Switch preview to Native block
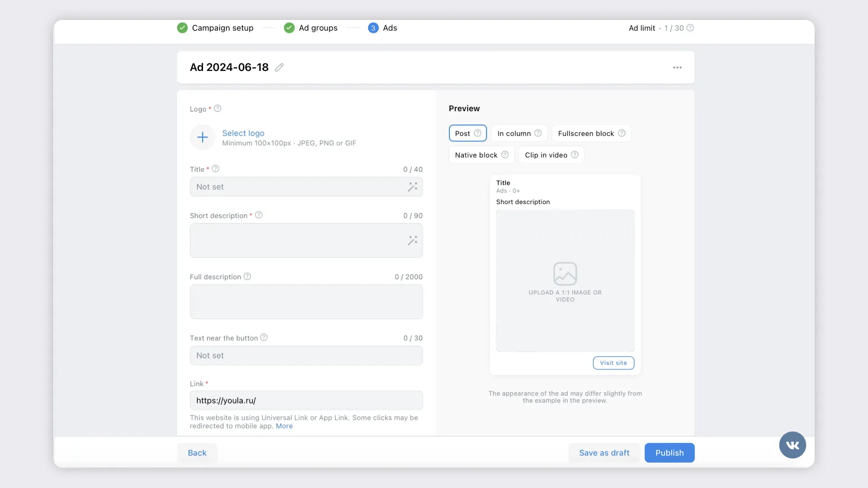This screenshot has height=488, width=868. (x=476, y=155)
